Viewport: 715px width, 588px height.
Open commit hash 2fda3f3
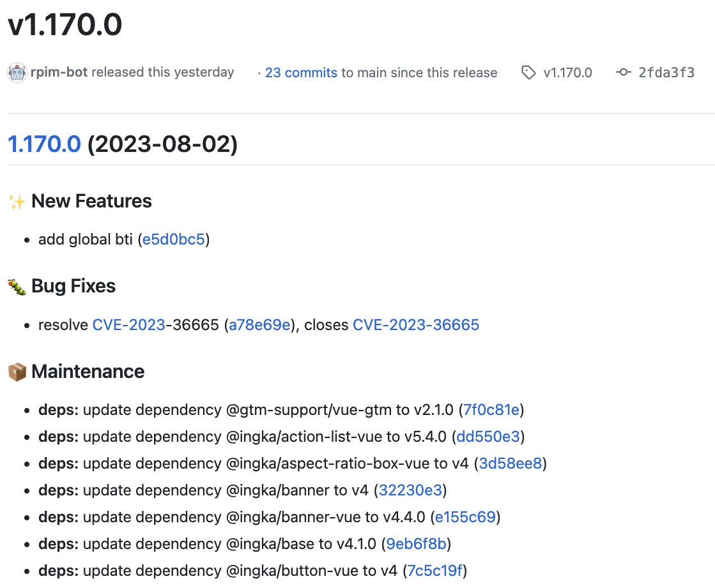pos(666,72)
